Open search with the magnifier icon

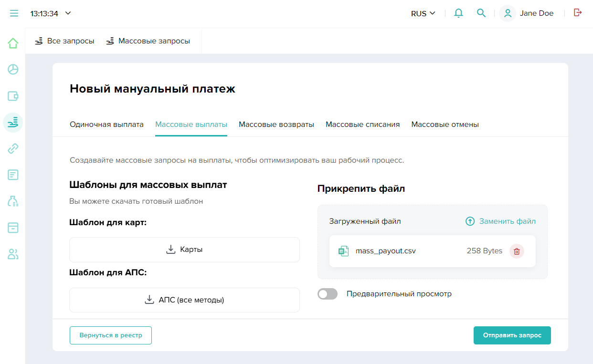point(481,13)
